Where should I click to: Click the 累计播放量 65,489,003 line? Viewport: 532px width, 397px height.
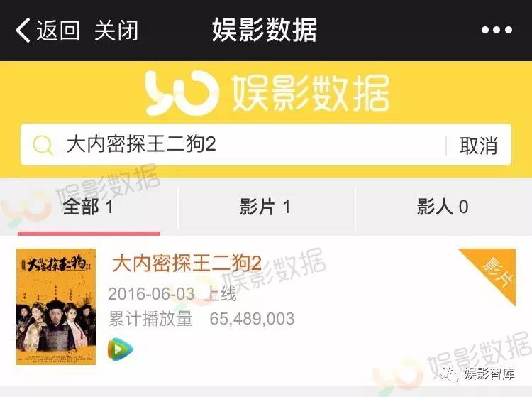(201, 319)
